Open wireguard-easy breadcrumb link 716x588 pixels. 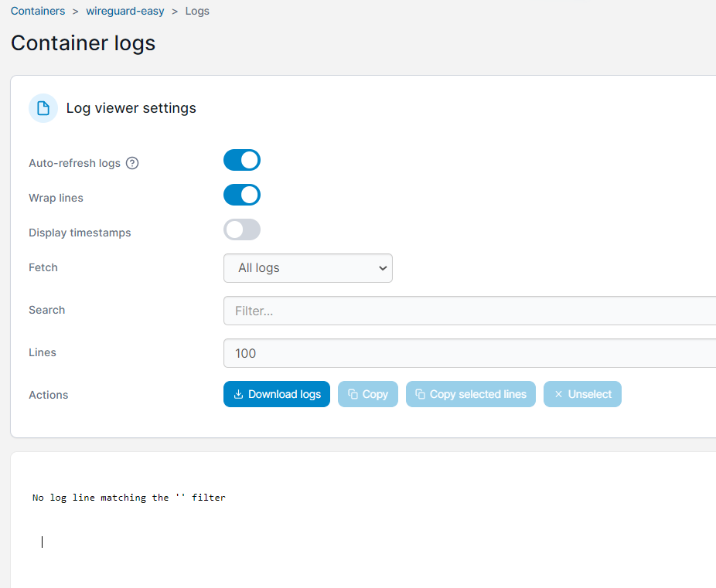click(x=125, y=11)
